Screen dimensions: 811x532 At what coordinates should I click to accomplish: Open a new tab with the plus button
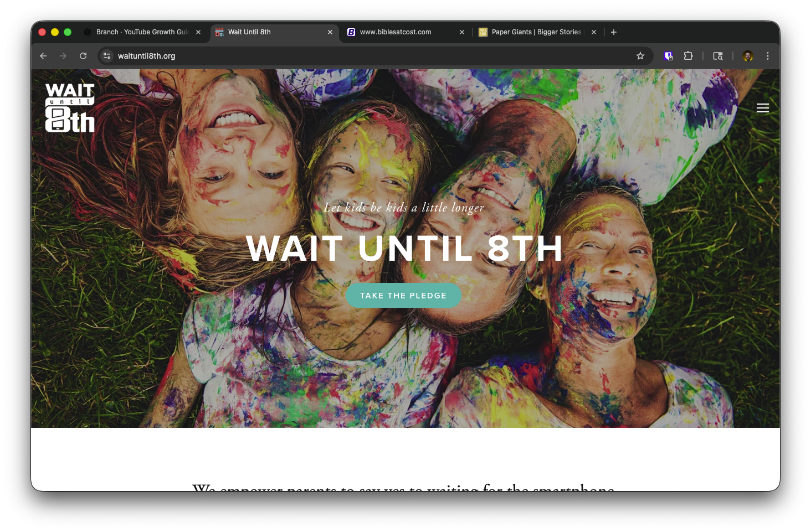pyautogui.click(x=614, y=32)
